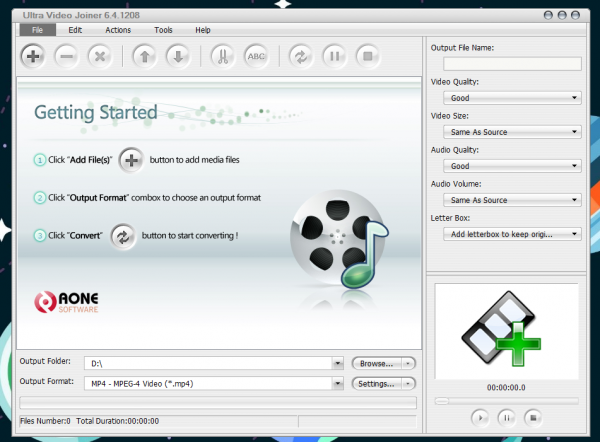The height and width of the screenshot is (442, 600).
Task: Click the ABC rename toolbar button
Action: coord(256,56)
